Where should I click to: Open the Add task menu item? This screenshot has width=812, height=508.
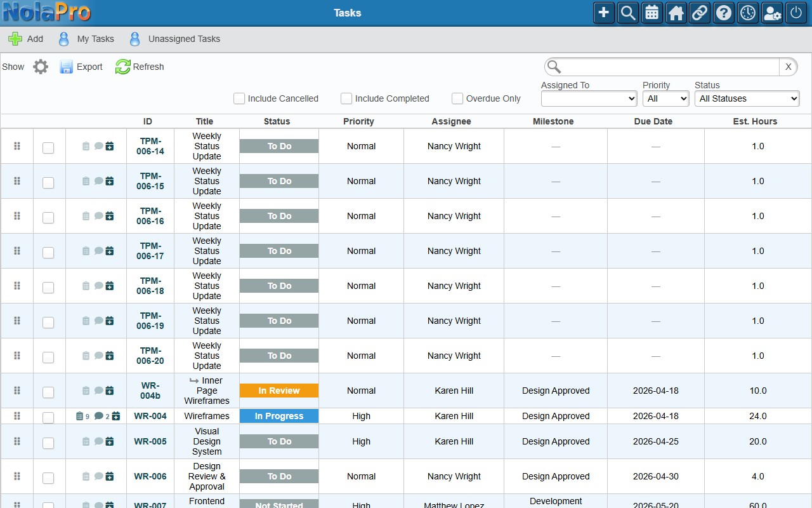click(25, 39)
